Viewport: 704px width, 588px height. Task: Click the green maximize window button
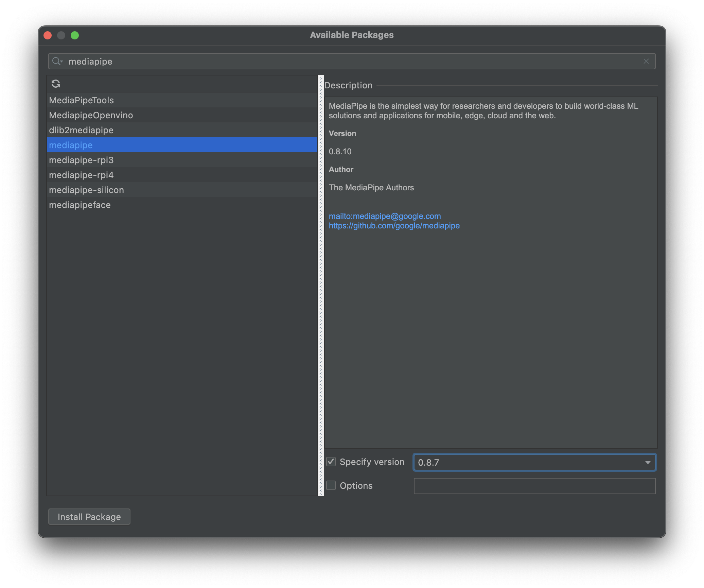(75, 35)
